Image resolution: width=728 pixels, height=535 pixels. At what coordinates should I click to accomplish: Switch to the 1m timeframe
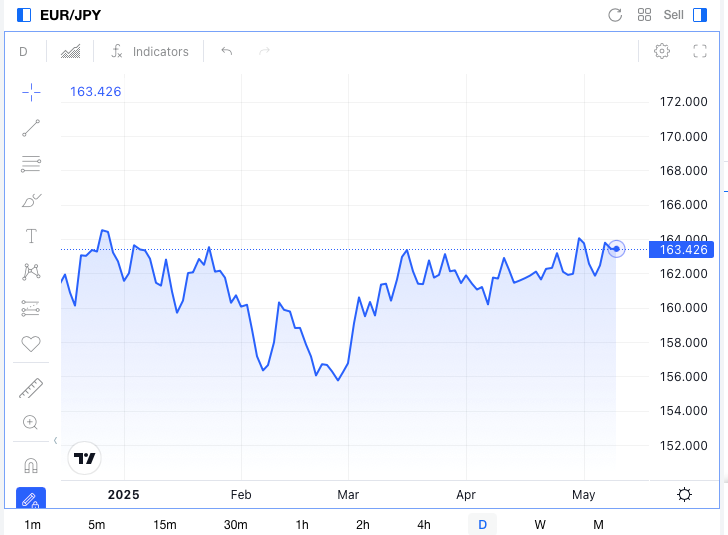coord(32,525)
